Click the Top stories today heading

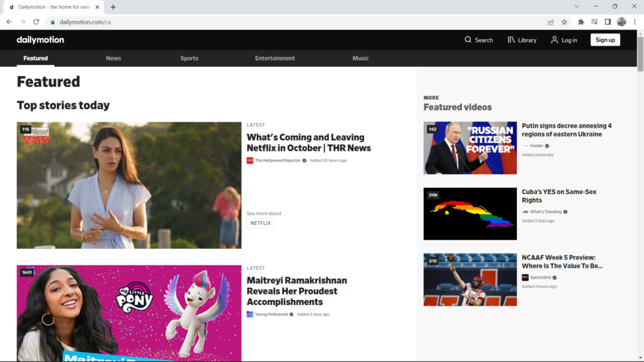tap(64, 106)
